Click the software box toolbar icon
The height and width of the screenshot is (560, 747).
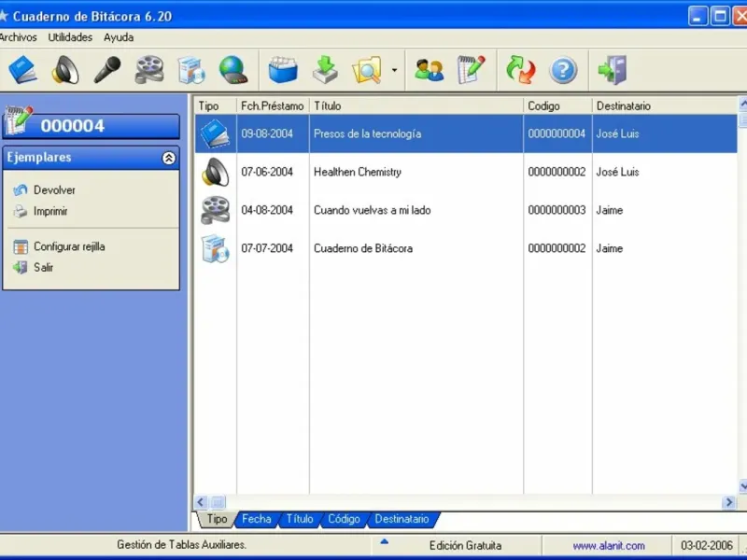(191, 70)
